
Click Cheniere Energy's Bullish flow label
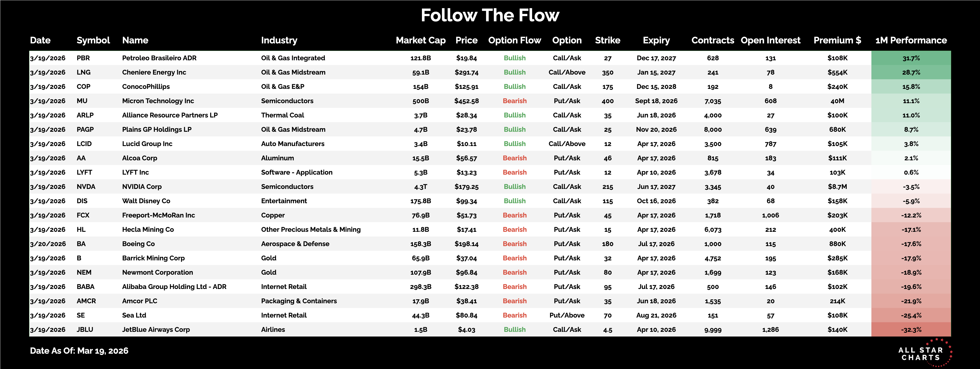coord(514,73)
